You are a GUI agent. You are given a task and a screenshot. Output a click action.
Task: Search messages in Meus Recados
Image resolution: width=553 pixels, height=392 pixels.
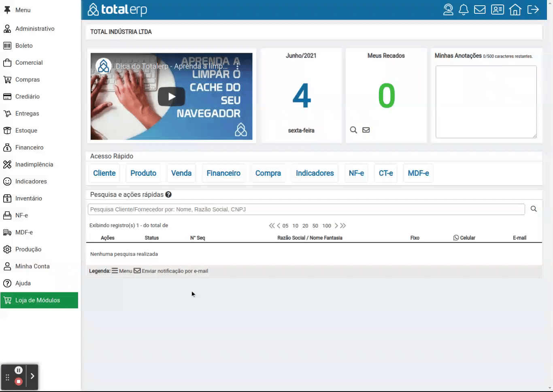click(x=353, y=130)
